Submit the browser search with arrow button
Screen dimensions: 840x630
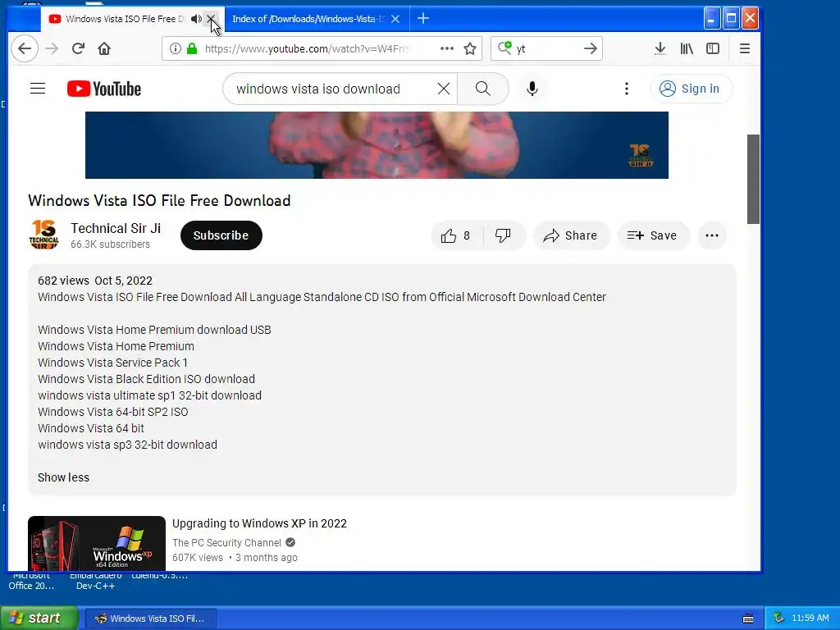(591, 48)
